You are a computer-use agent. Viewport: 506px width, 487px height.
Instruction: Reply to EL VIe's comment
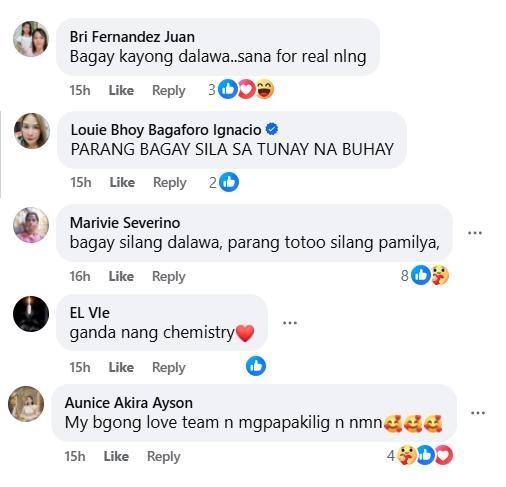pos(169,367)
